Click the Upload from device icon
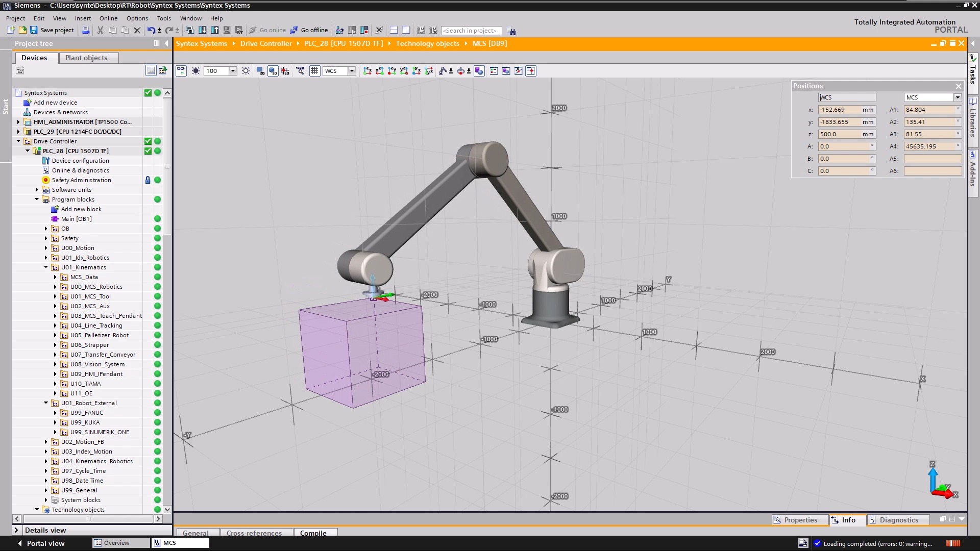Image resolution: width=980 pixels, height=551 pixels. point(214,30)
